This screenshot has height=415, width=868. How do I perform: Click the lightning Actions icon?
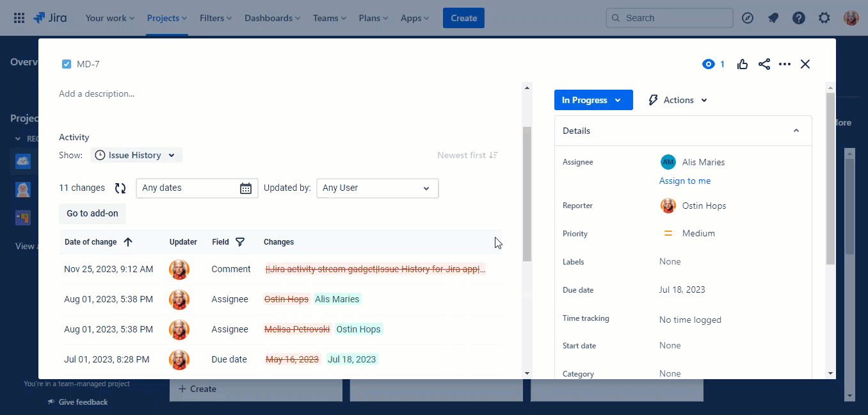coord(653,100)
